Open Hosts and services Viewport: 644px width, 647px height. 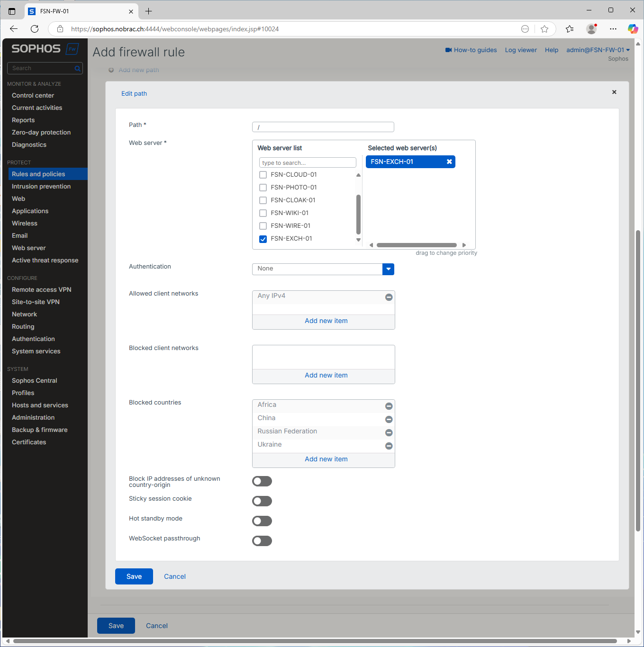click(40, 405)
